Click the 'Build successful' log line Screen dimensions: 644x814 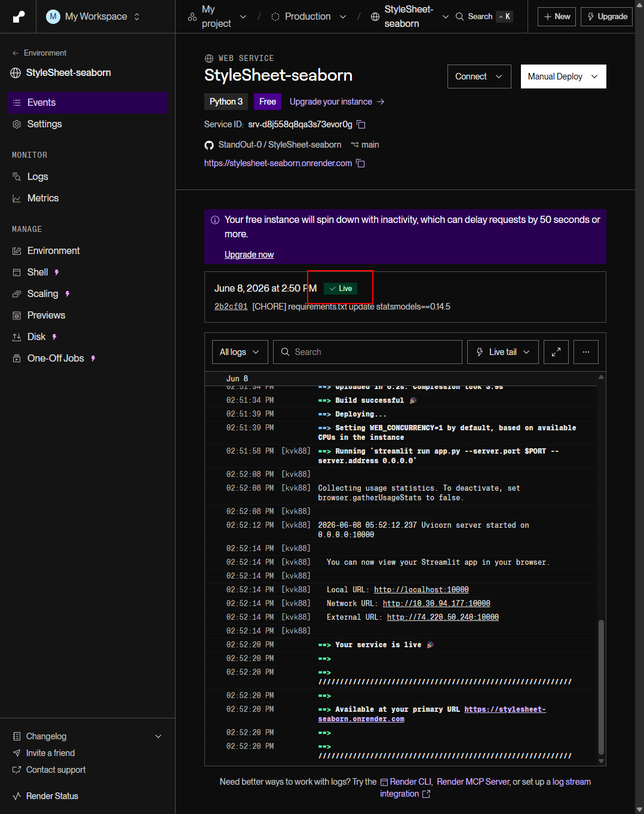click(x=402, y=400)
